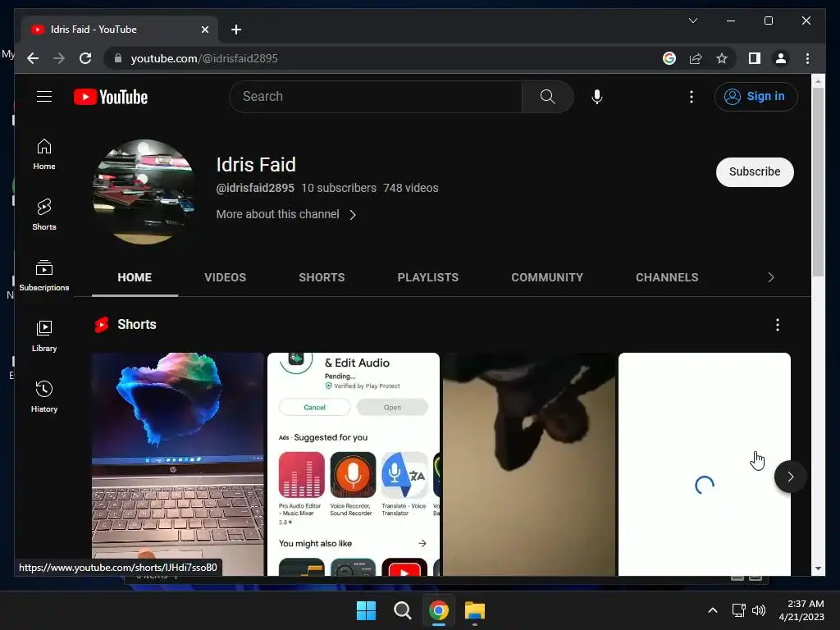Open the dark blurry short

click(529, 464)
